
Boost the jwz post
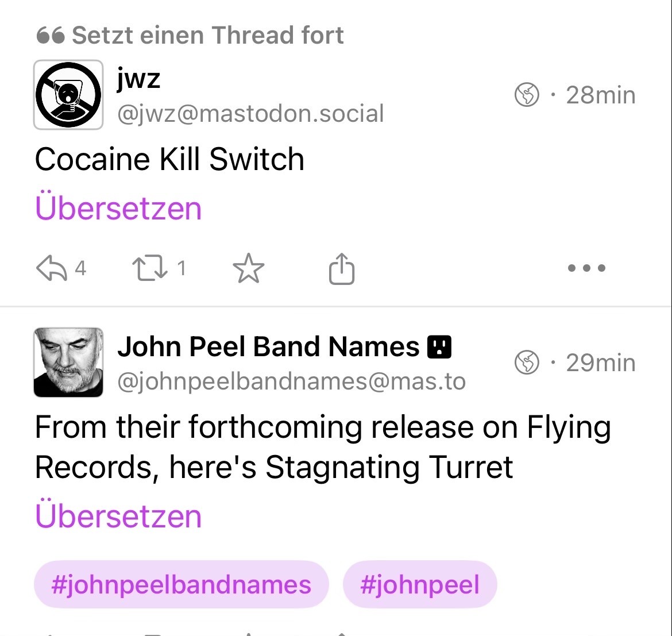(x=150, y=268)
